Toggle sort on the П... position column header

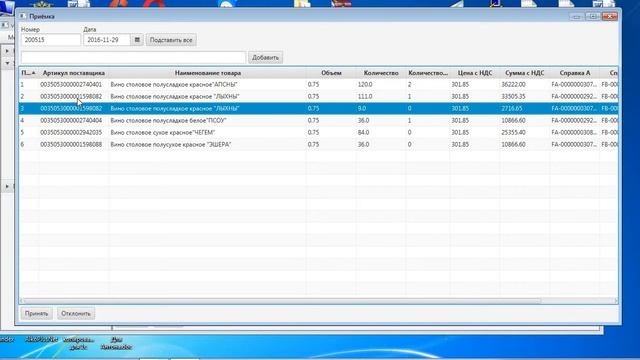(29, 73)
